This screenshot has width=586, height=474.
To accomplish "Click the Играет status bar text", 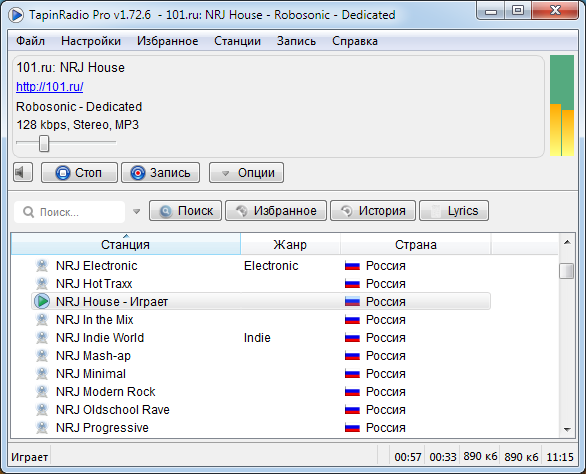I will (x=30, y=457).
